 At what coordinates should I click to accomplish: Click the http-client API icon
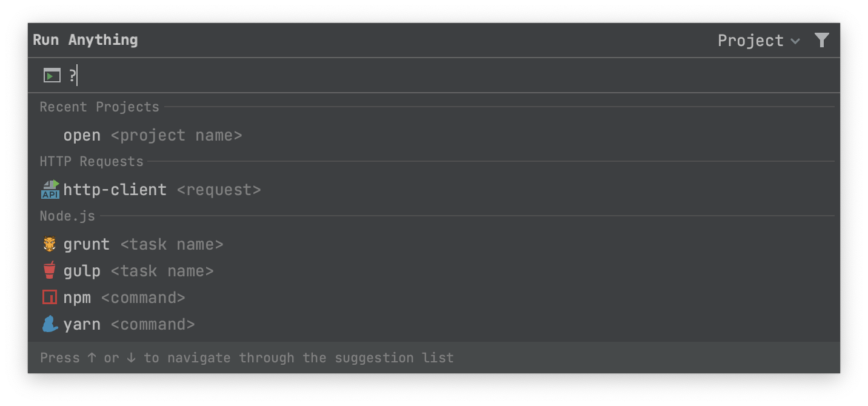[50, 189]
